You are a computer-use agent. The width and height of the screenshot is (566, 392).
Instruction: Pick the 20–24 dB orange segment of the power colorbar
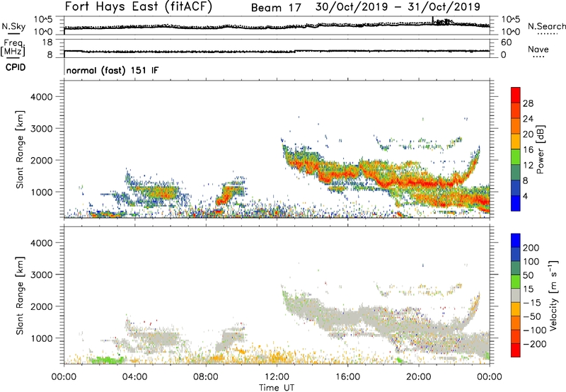[516, 126]
